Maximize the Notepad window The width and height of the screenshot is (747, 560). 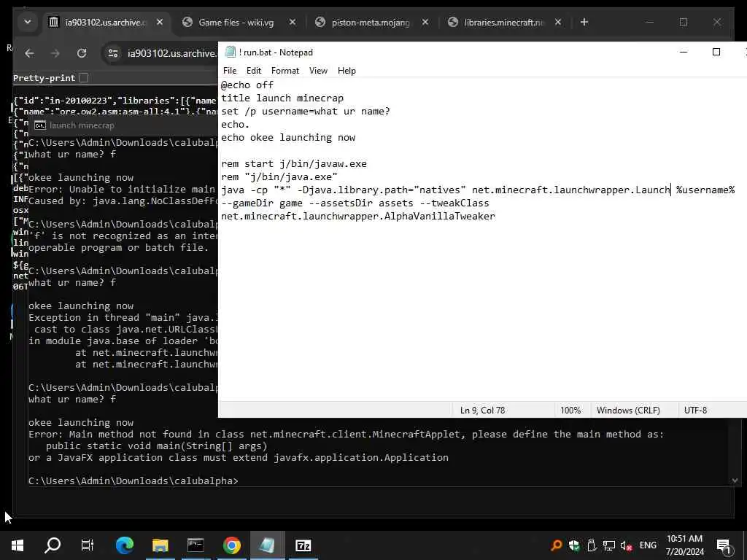(716, 52)
